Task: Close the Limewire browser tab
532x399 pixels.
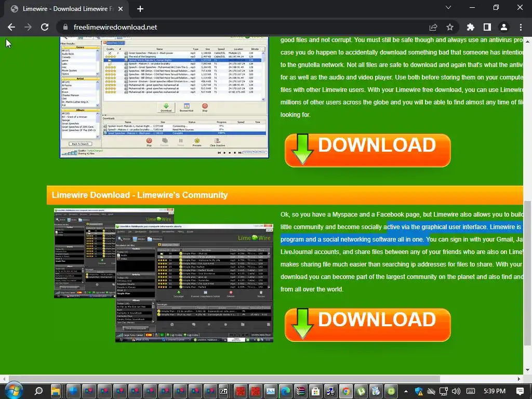Action: [121, 9]
